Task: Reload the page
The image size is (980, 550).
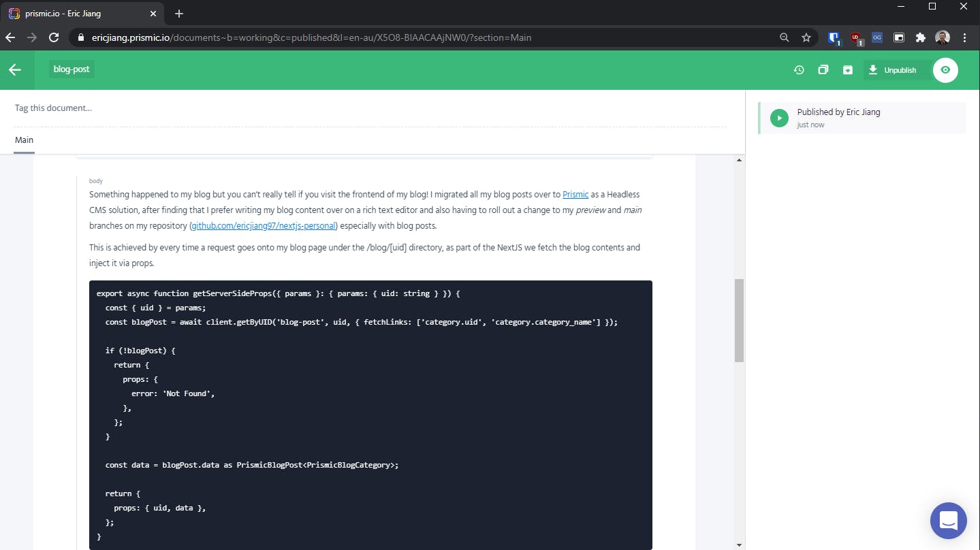Action: coord(54,37)
